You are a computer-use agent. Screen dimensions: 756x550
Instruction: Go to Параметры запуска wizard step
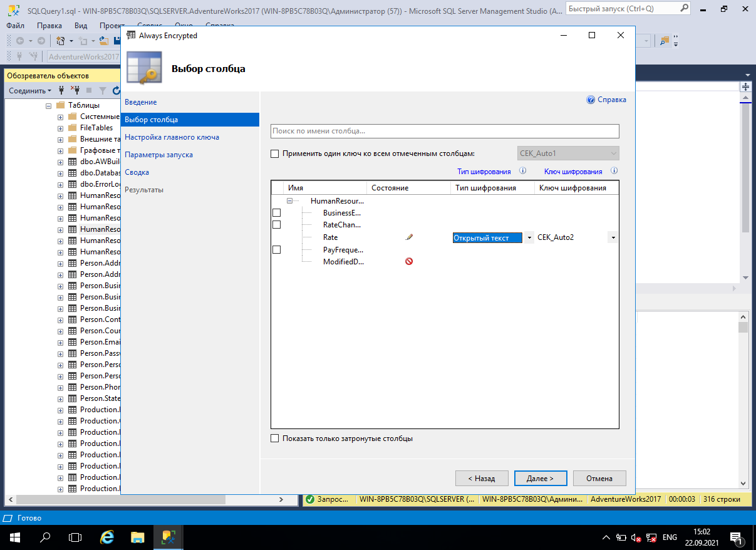coord(158,155)
